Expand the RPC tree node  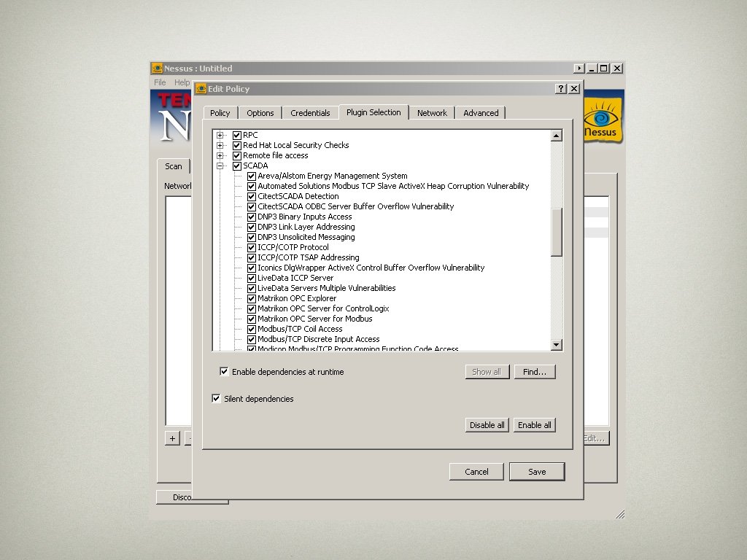(x=220, y=135)
